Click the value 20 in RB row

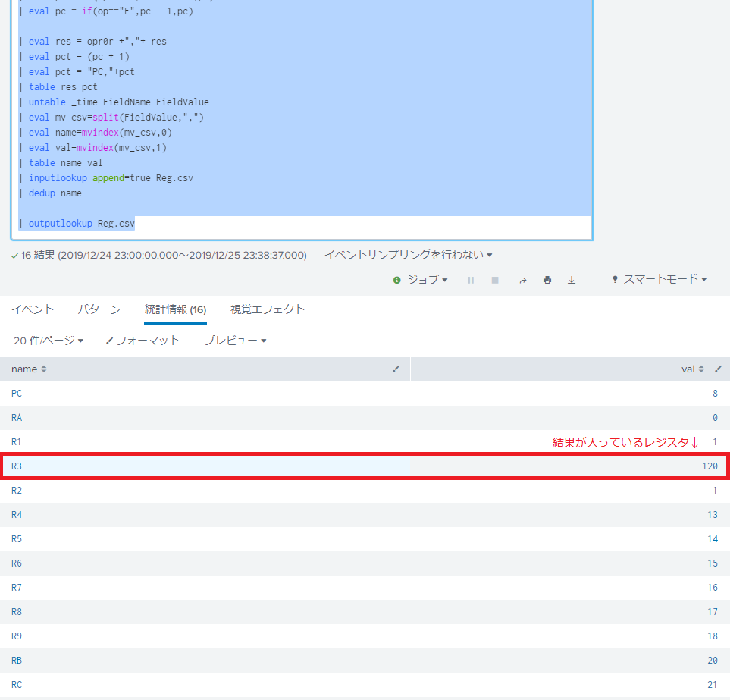point(713,660)
